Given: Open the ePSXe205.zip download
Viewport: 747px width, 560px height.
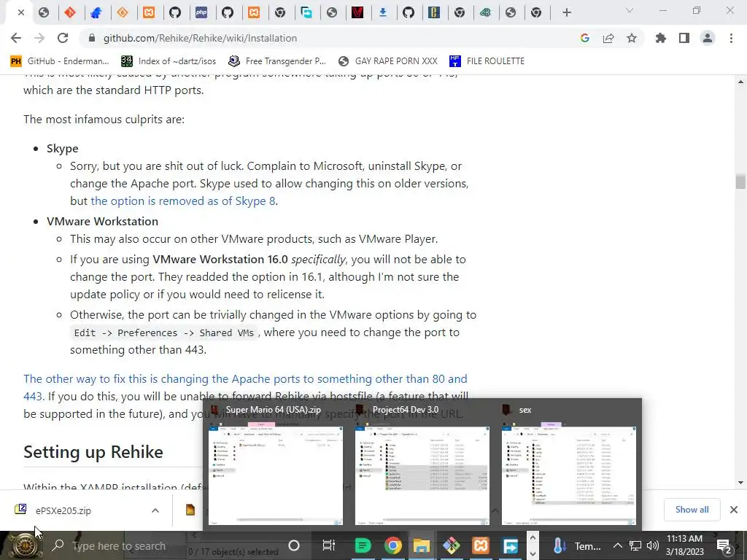Looking at the screenshot, I should click(x=63, y=510).
